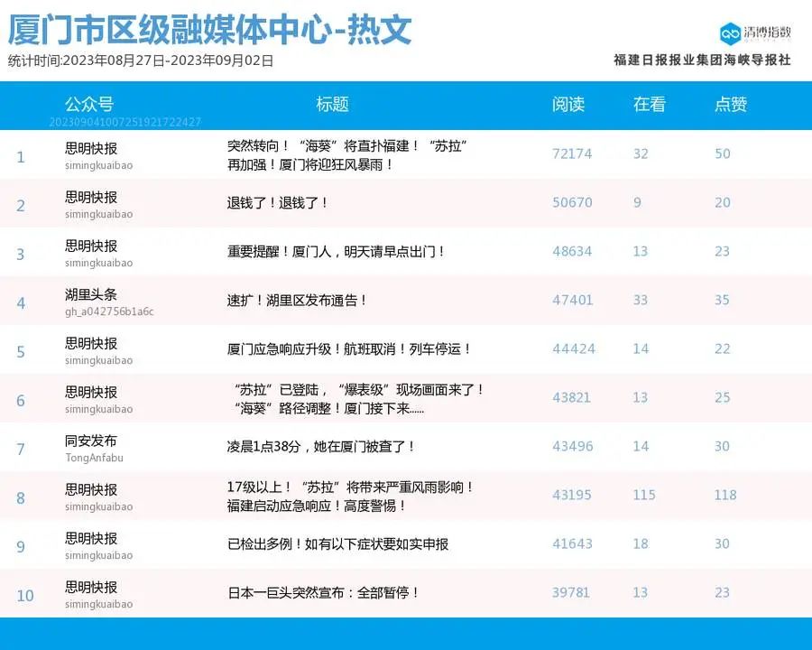This screenshot has width=812, height=650.
Task: Click the 公众号 column header
Action: (87, 105)
